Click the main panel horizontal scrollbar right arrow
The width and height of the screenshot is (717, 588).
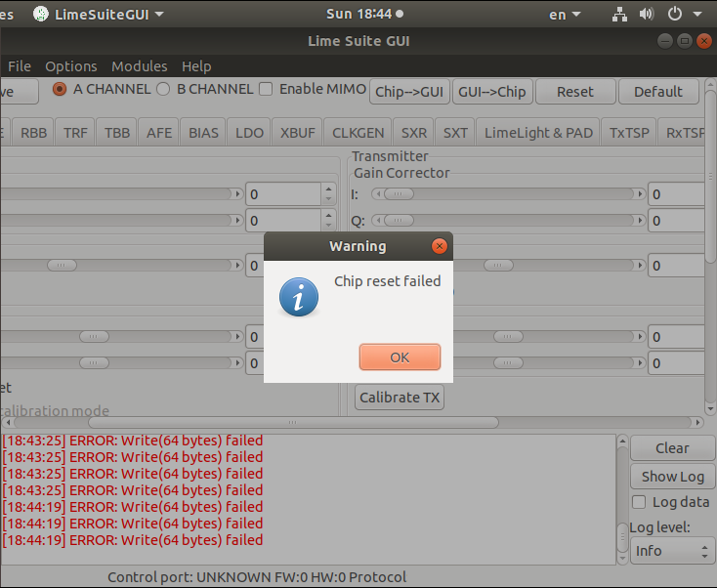697,422
